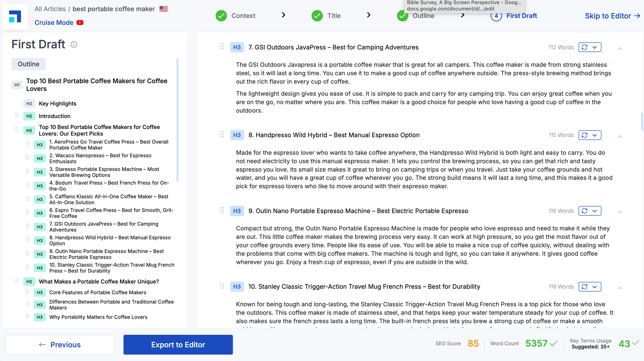Collapse the GSI Outdoors JavaPress section
The width and height of the screenshot is (644, 361).
pos(619,48)
